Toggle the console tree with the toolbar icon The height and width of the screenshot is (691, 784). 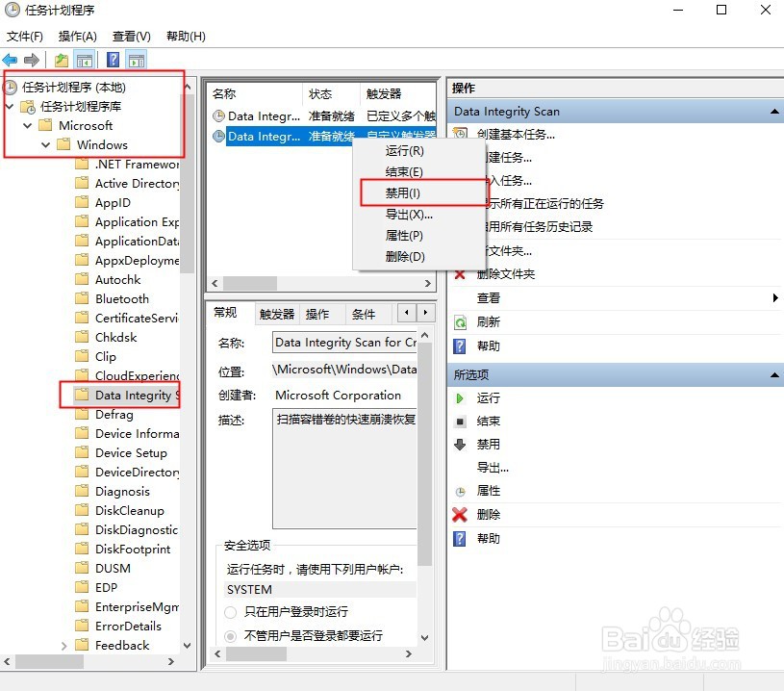84,59
